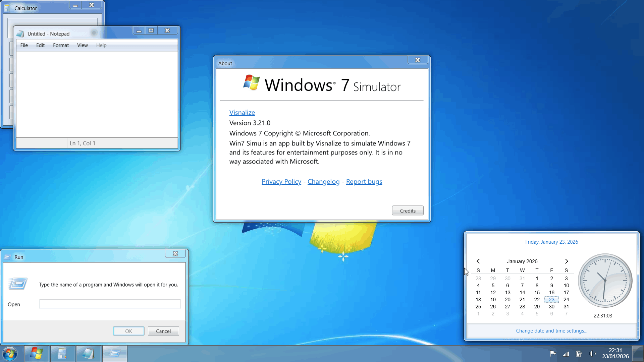Open Notepad's File menu
The width and height of the screenshot is (644, 362).
coord(24,45)
